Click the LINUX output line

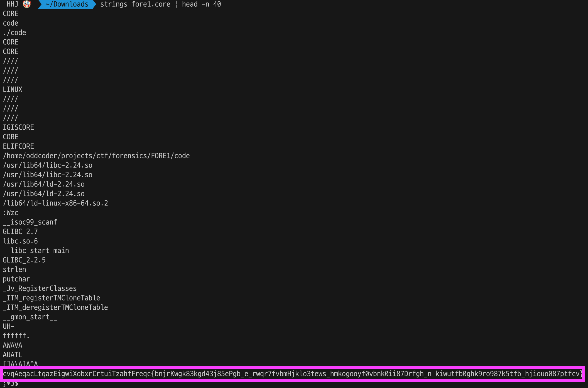point(13,89)
